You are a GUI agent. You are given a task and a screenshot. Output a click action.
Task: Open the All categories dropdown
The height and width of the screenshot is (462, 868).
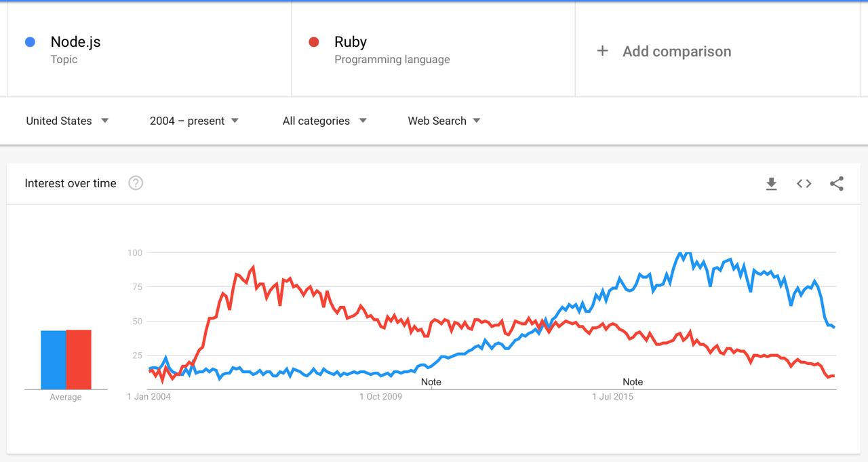click(x=324, y=121)
